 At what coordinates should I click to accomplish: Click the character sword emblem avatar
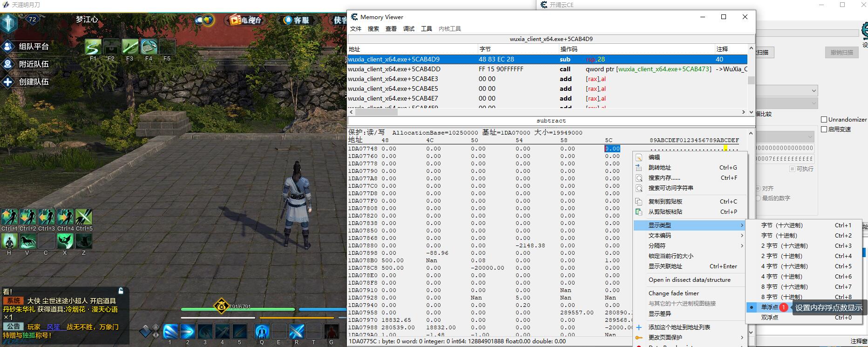click(9, 23)
